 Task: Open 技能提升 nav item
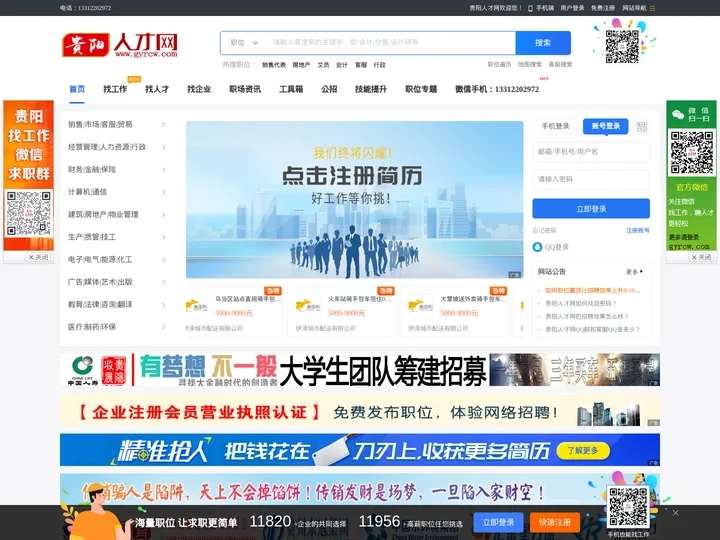click(371, 89)
